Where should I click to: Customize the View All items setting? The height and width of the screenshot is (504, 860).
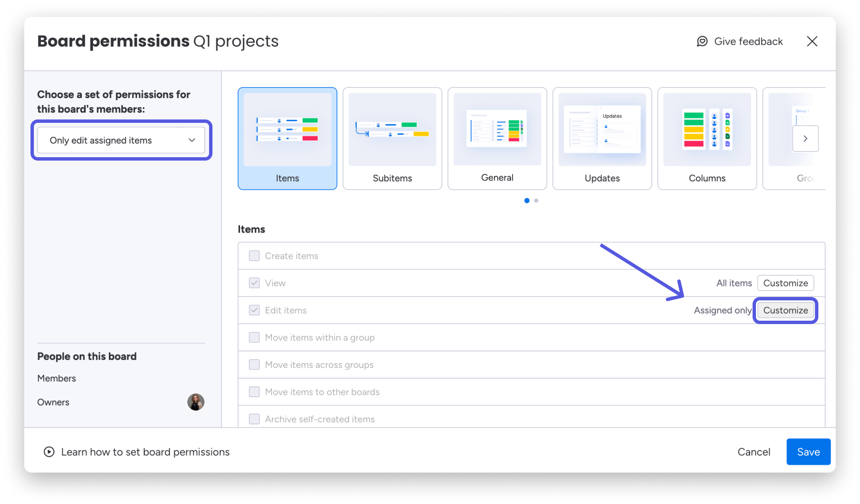tap(785, 283)
